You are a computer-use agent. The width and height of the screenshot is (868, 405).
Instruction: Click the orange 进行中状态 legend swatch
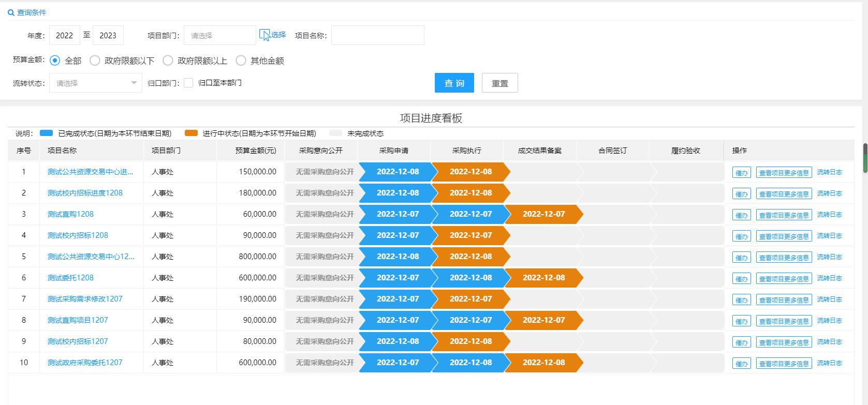191,133
